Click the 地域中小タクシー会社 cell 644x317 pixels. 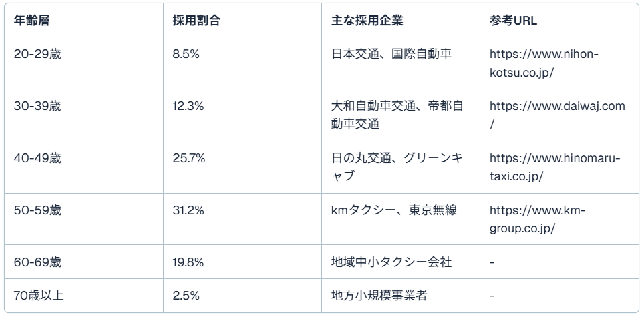pos(391,262)
